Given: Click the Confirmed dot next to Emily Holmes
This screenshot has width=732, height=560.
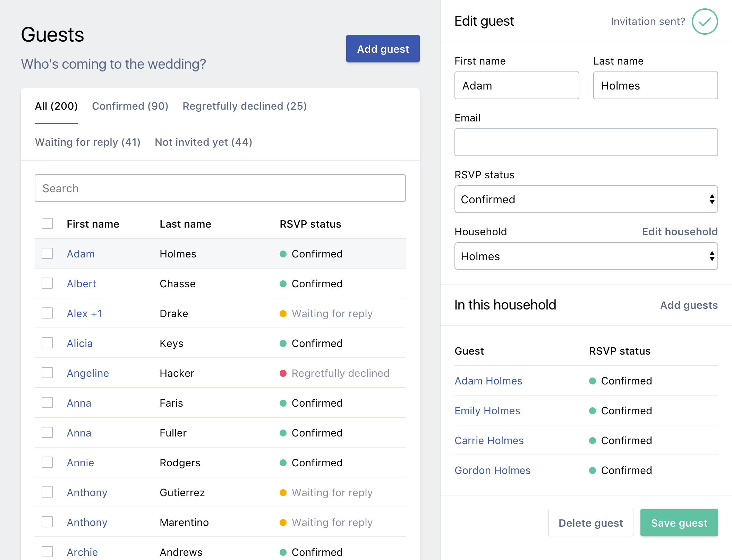Looking at the screenshot, I should coord(593,410).
